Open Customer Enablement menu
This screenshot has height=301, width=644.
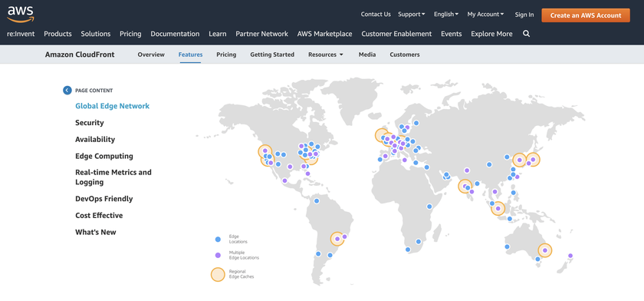point(396,34)
